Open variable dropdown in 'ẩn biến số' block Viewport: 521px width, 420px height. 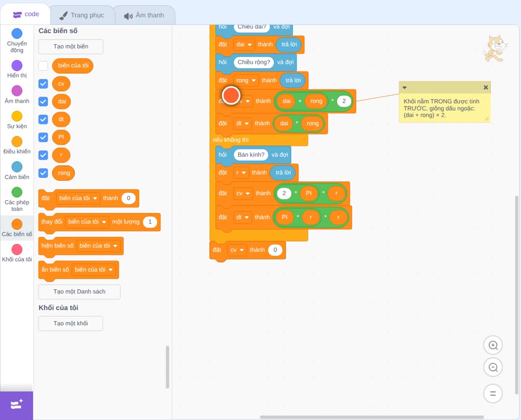pos(94,270)
